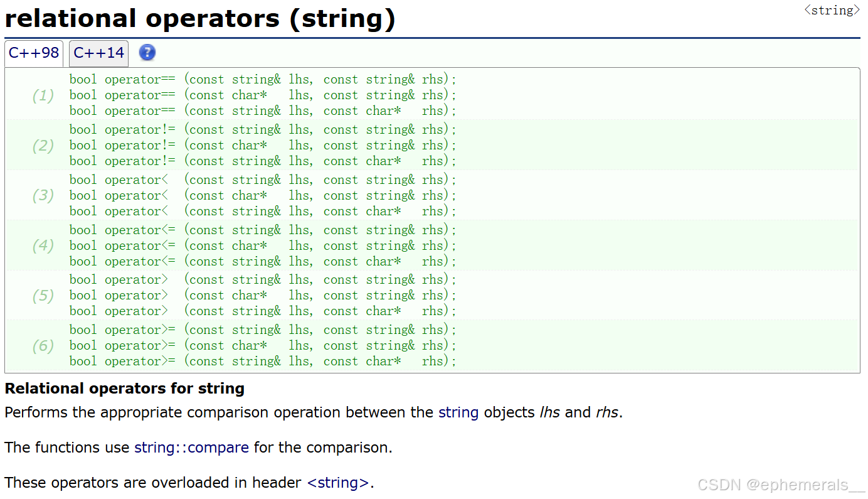Click the (5) label beside operator> overloads

click(x=43, y=296)
